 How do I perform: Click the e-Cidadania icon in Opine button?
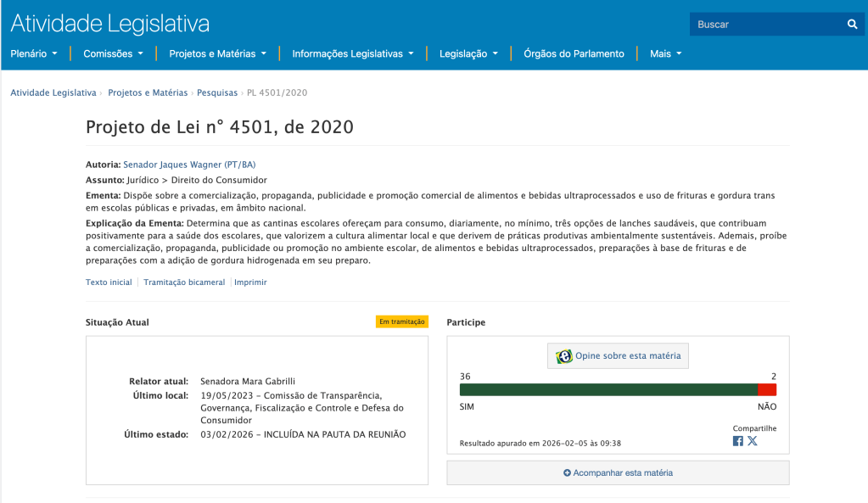563,356
